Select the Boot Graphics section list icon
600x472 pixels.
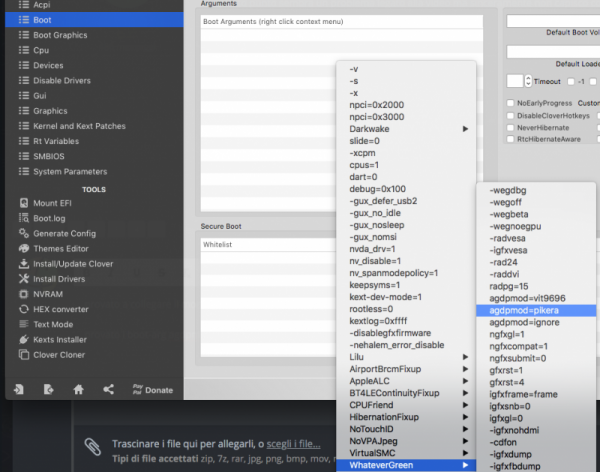click(24, 35)
